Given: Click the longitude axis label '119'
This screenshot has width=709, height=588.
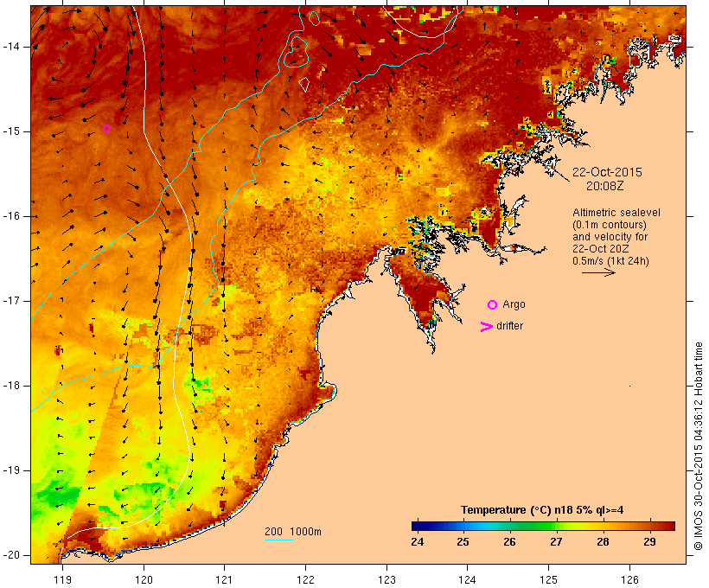Looking at the screenshot, I should (x=62, y=579).
